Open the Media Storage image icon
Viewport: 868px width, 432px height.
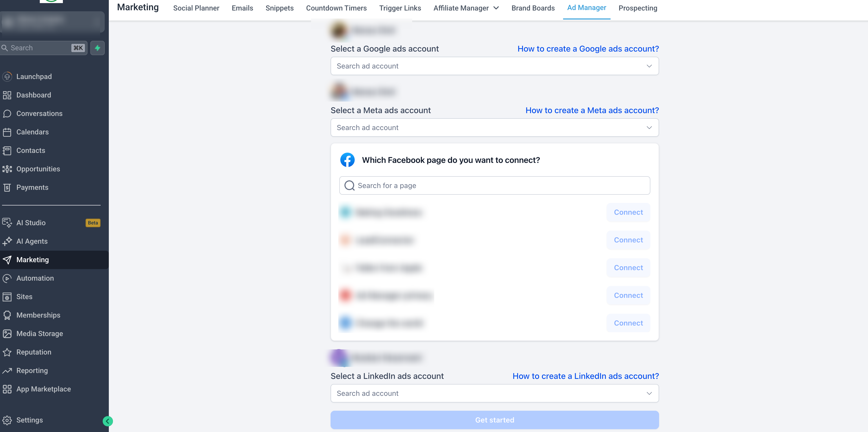(7, 333)
